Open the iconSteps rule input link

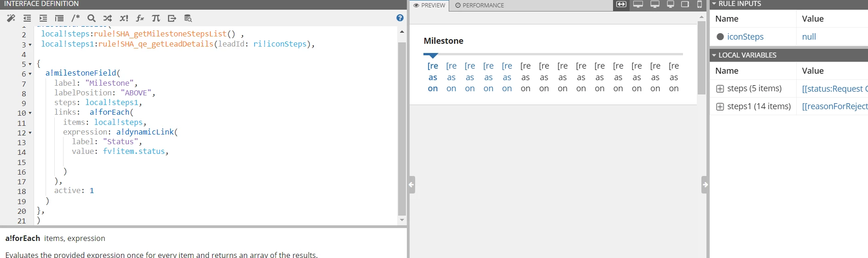click(745, 37)
